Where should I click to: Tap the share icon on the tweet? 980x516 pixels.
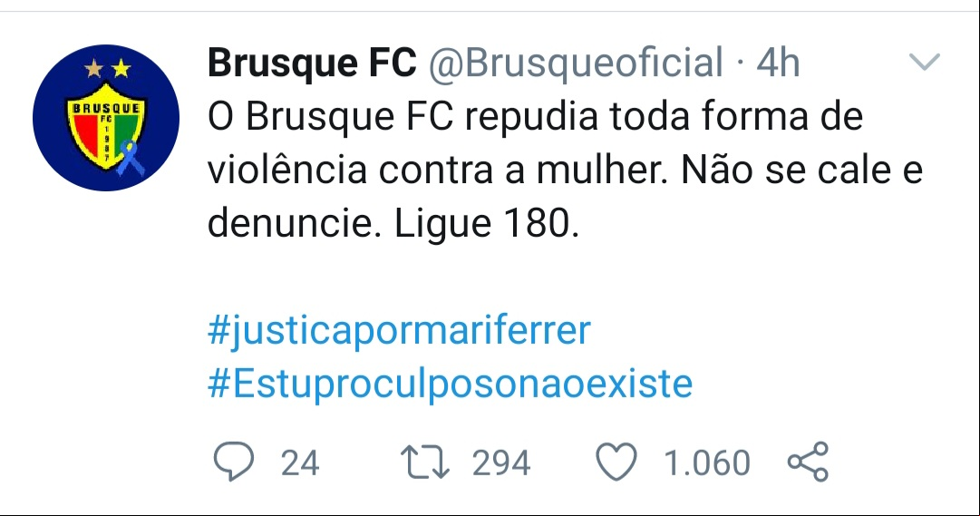click(808, 462)
